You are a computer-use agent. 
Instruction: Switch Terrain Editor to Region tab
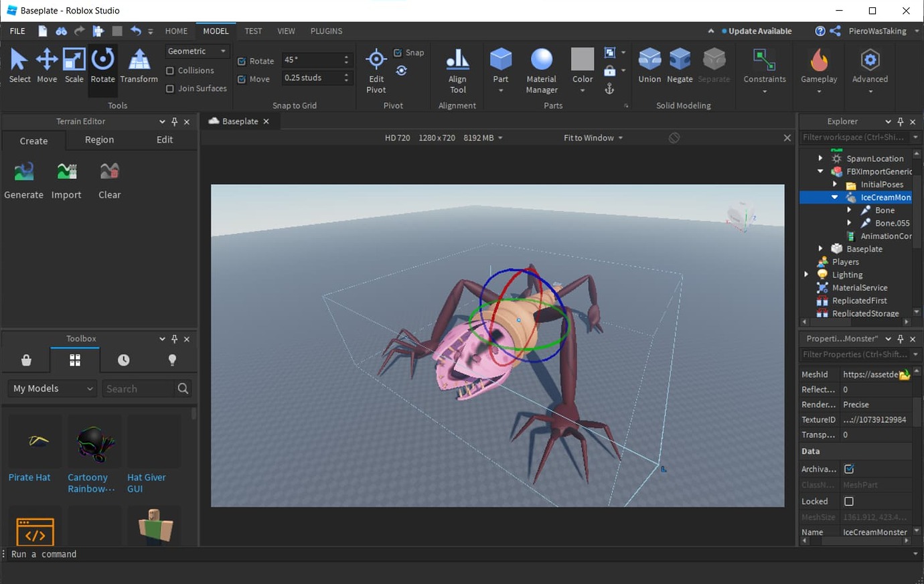pos(99,140)
